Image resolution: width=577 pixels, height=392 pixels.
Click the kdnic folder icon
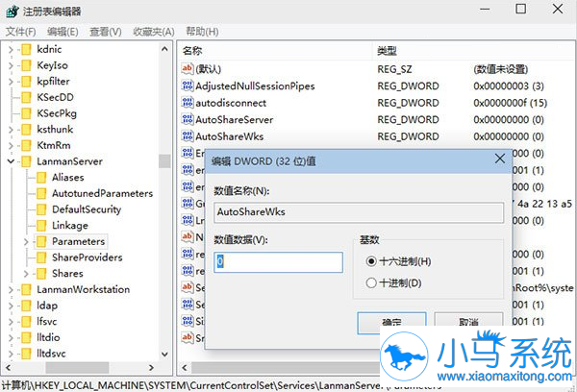(x=26, y=49)
